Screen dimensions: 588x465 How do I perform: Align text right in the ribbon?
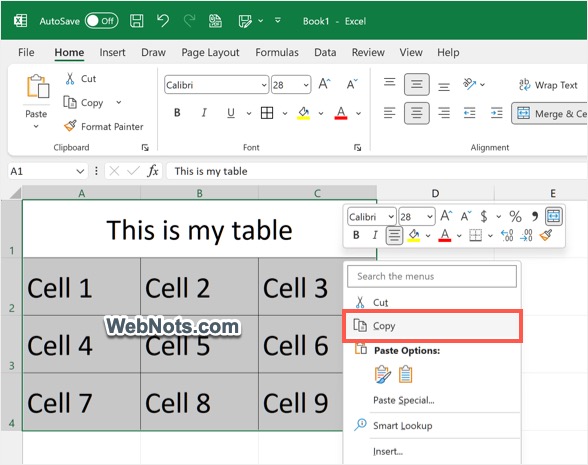click(444, 112)
